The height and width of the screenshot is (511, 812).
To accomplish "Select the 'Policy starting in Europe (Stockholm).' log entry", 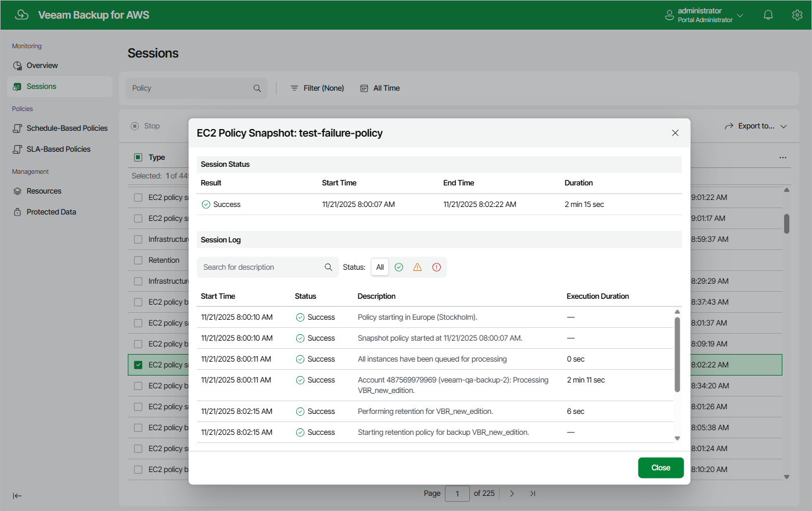I will pyautogui.click(x=435, y=317).
